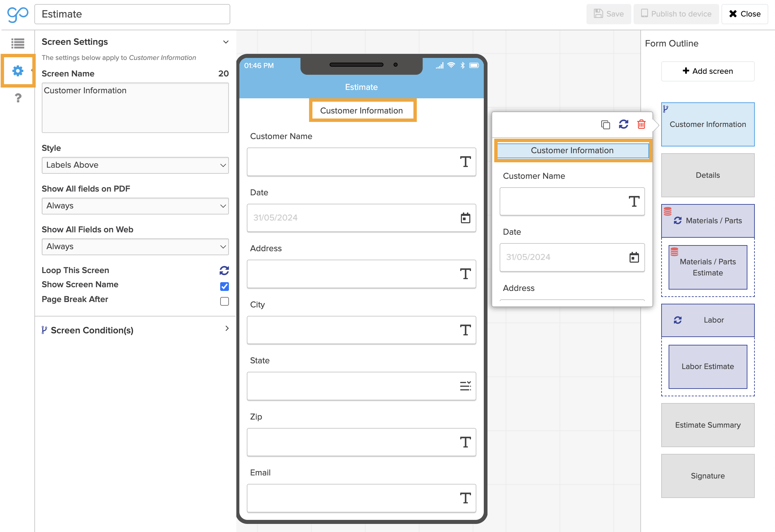The height and width of the screenshot is (532, 775).
Task: Click the State field selection list icon
Action: click(465, 386)
